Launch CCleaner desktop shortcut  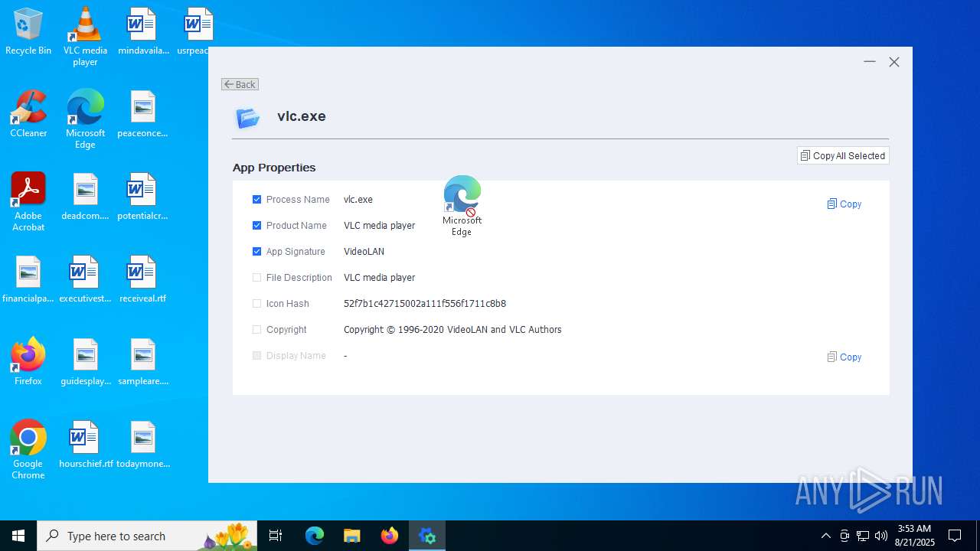pyautogui.click(x=28, y=114)
